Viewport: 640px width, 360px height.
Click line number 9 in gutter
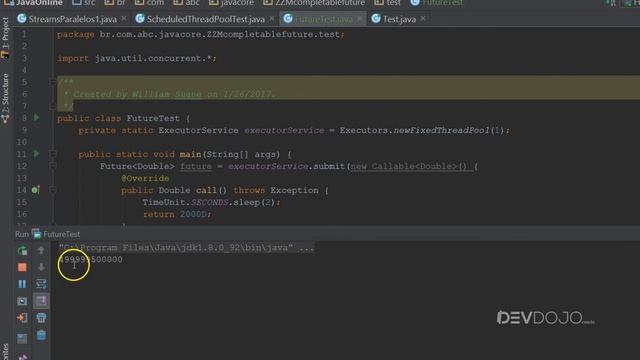(24, 130)
